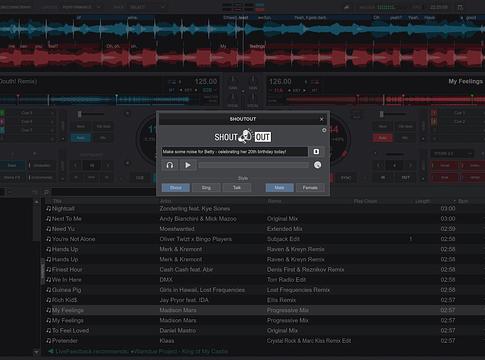Click music note icon for You're Not Alone
This screenshot has width=485, height=360.
coord(49,239)
